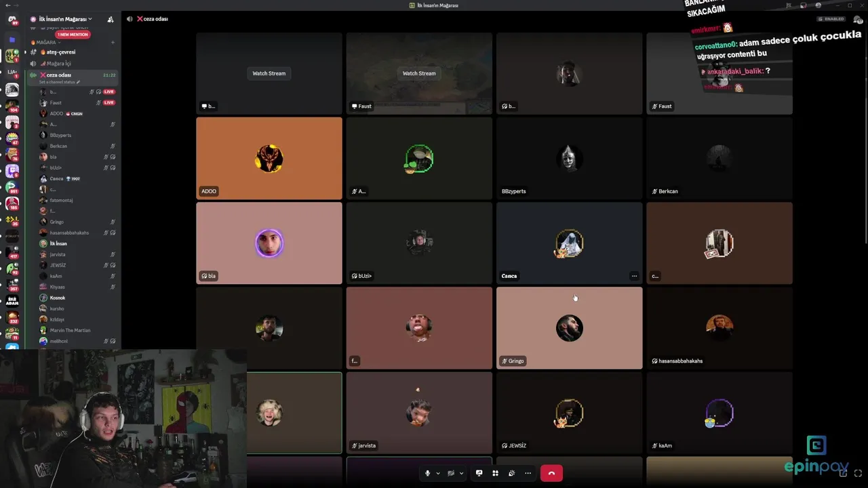Select Canca in the member list
Viewport: 868px width, 488px height.
pyautogui.click(x=77, y=178)
